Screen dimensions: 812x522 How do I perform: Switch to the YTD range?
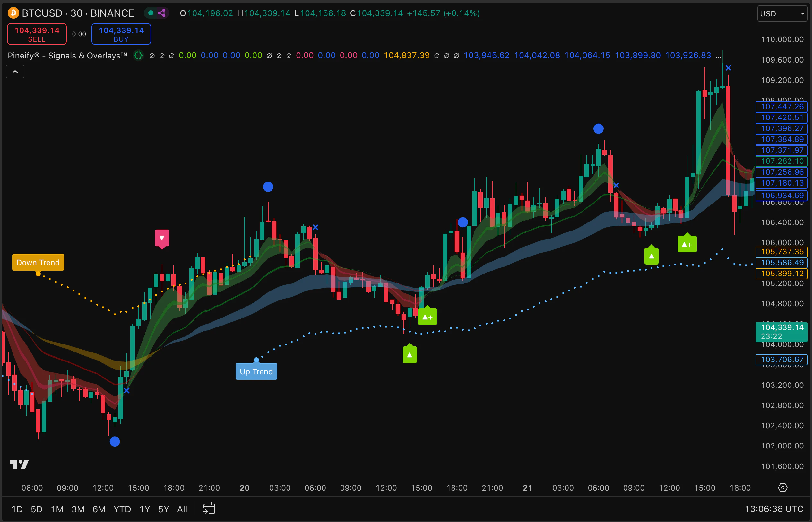(x=122, y=509)
